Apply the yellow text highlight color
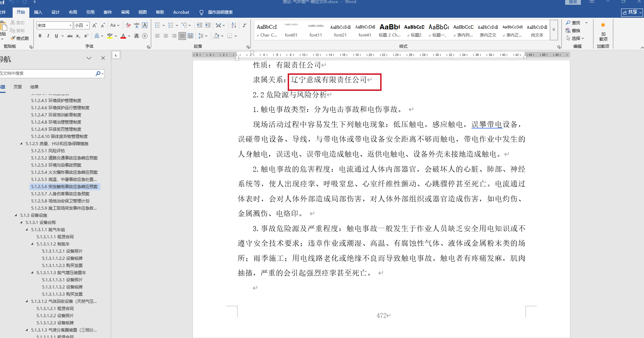The height and width of the screenshot is (338, 644). pos(110,36)
